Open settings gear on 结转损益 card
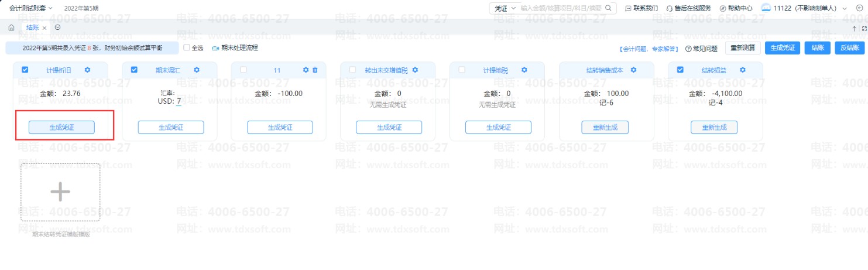This screenshot has height=270, width=868. pos(743,70)
